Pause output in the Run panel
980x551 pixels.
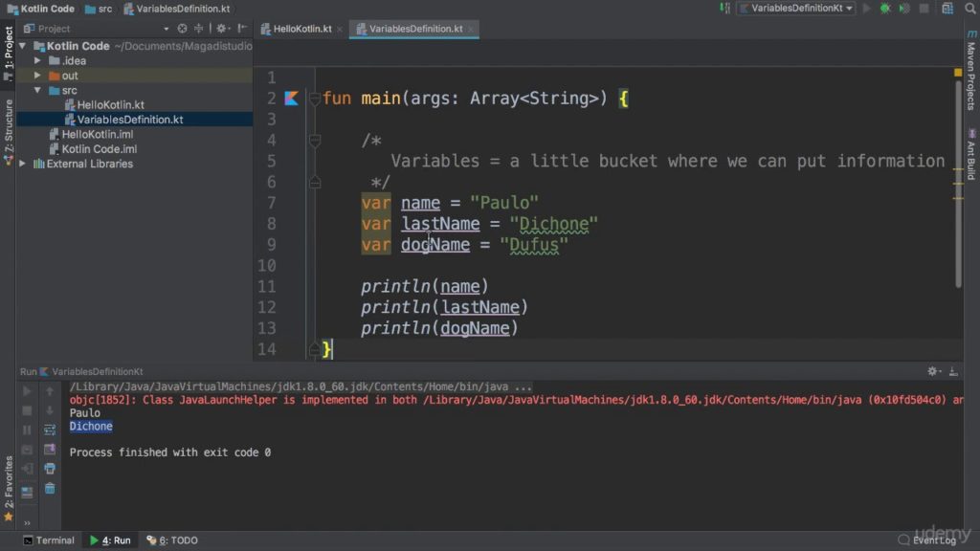pyautogui.click(x=27, y=430)
